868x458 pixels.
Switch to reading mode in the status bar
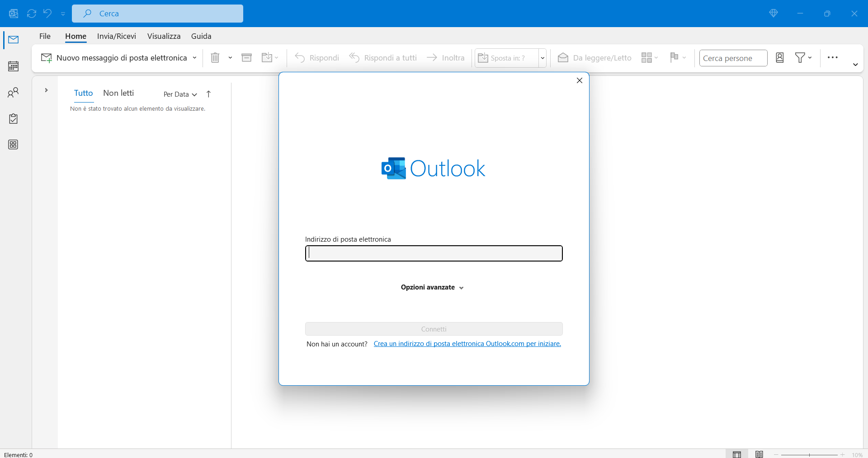tap(759, 454)
